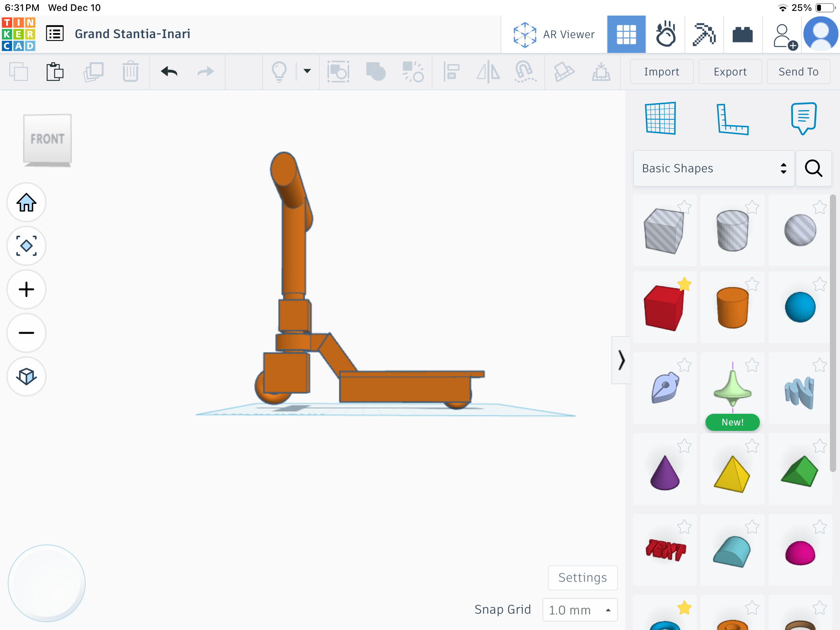840x630 pixels.
Task: Open the user profile avatar
Action: pos(821,34)
